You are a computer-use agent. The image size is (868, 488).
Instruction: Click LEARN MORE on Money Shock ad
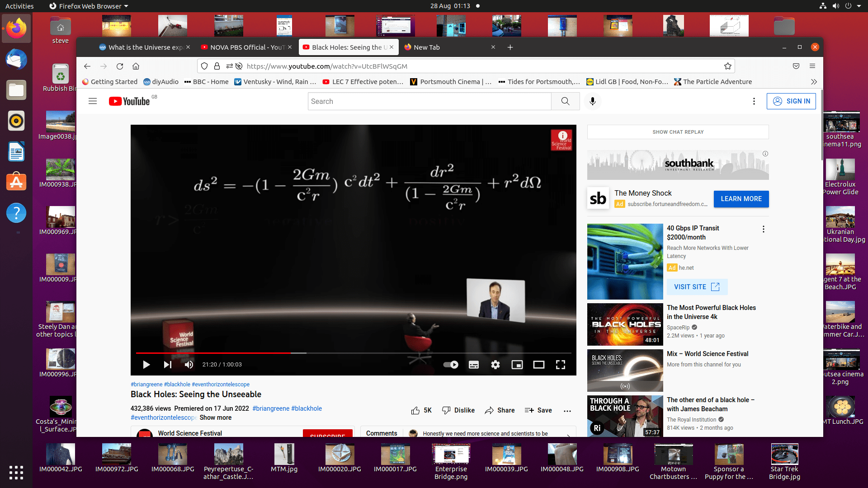[x=741, y=199]
